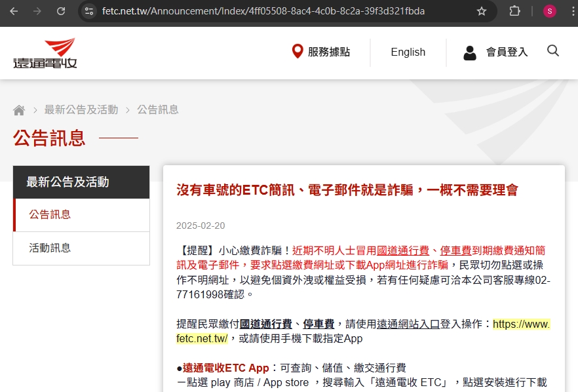Click the browser back arrow

[14, 11]
